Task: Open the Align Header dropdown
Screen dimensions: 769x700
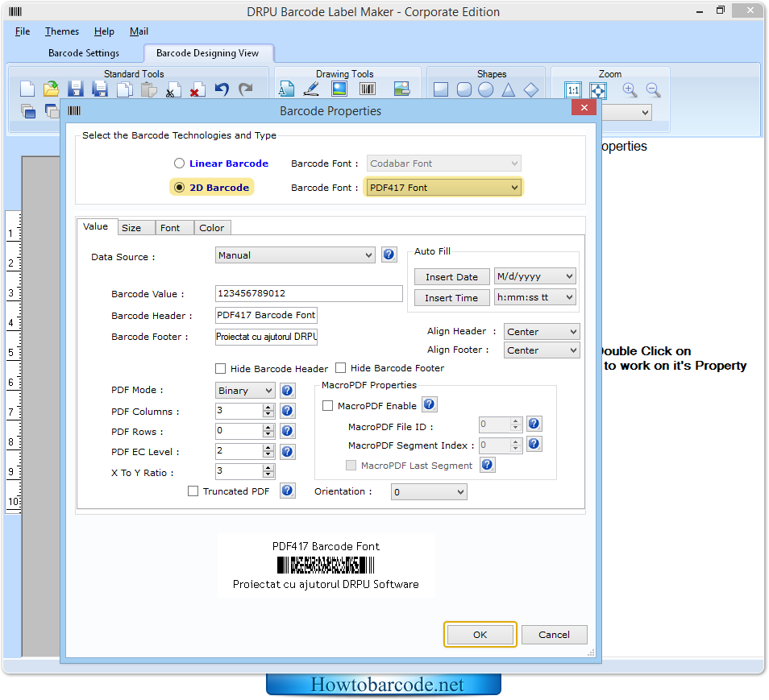Action: point(542,332)
